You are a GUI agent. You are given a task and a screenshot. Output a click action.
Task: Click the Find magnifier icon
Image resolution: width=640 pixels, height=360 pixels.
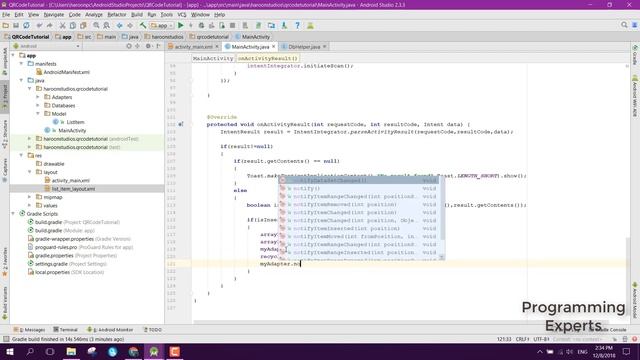tap(96, 25)
